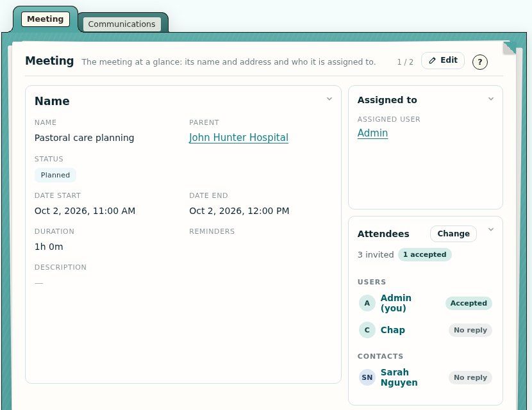Click No reply badge for Sarah Nguyen
The image size is (532, 410).
click(x=470, y=377)
